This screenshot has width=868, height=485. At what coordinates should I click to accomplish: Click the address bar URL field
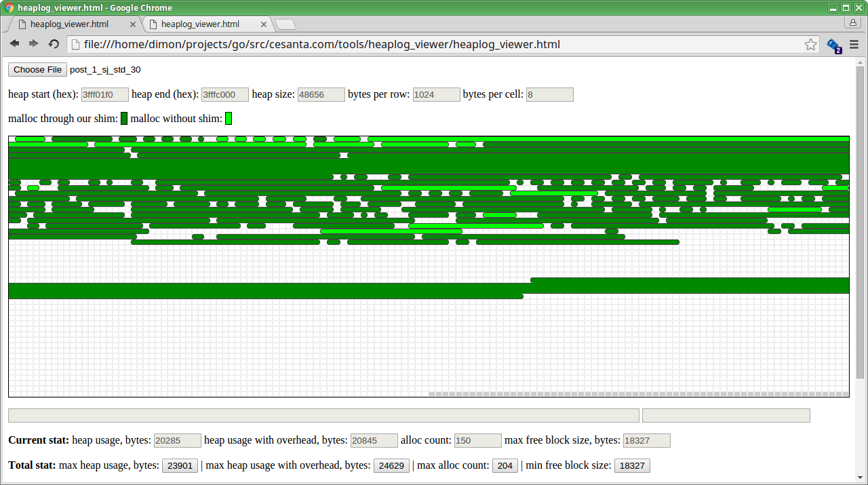click(x=434, y=45)
